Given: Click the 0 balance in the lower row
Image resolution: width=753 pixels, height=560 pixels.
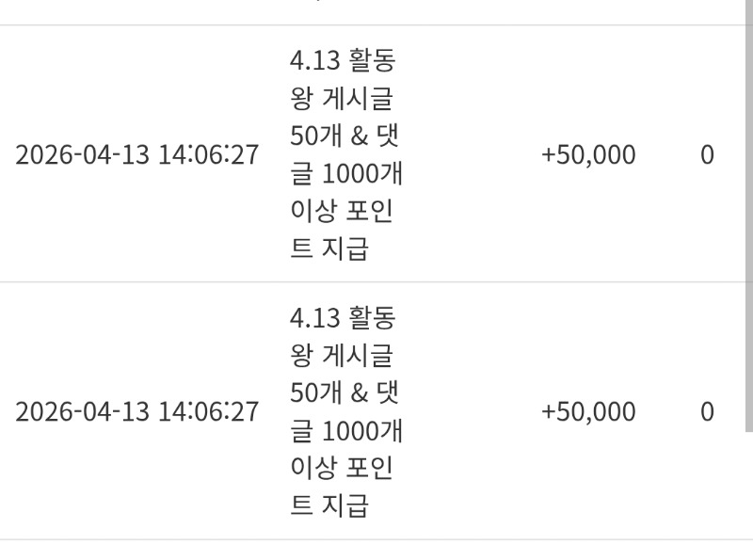Looking at the screenshot, I should [707, 412].
